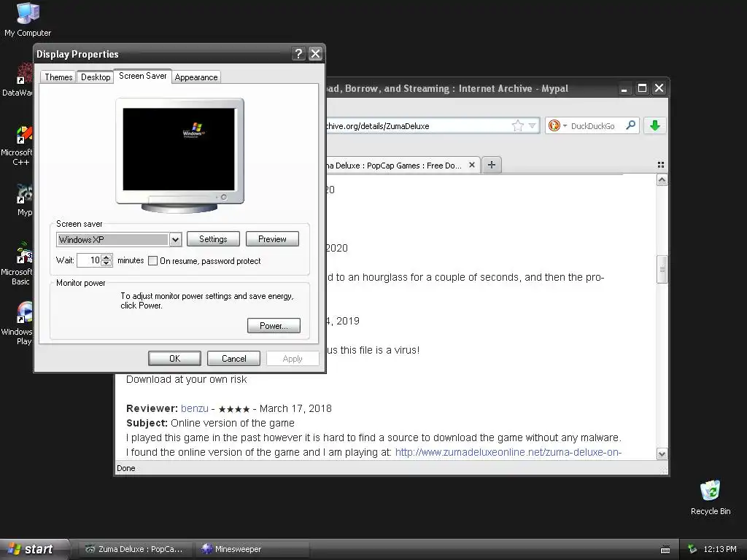Switch to Zuma Deluxe Mypal taskbar button
This screenshot has height=560, width=747.
click(135, 549)
